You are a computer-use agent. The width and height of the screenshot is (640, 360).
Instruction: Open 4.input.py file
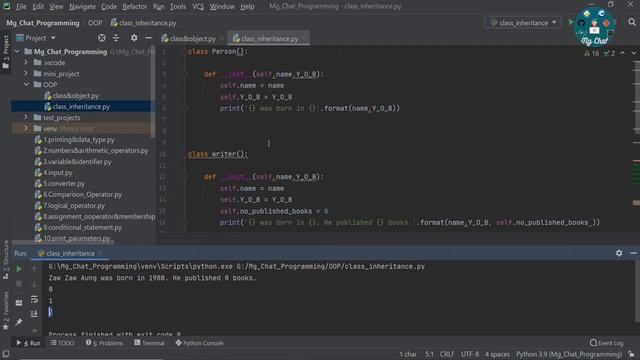(58, 173)
